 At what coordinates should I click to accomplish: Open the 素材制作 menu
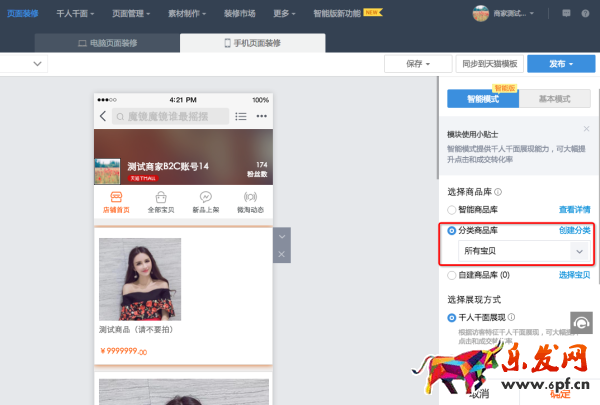(x=187, y=14)
